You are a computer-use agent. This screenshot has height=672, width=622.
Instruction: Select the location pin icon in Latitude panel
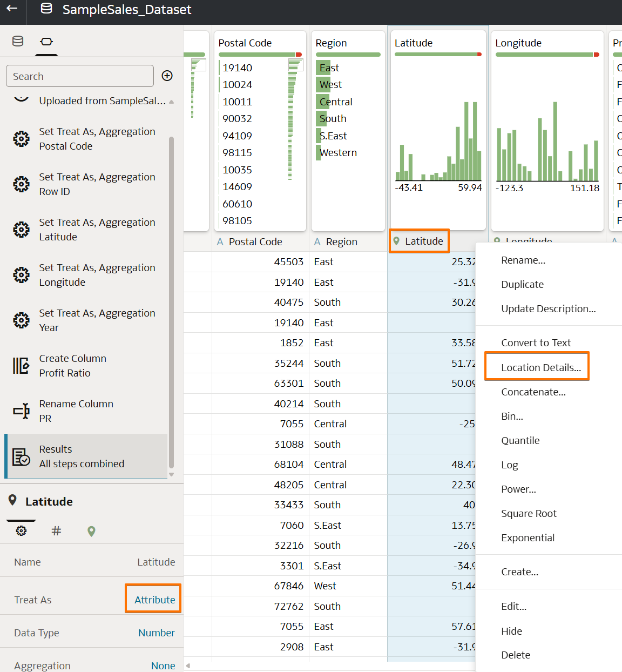coord(91,530)
